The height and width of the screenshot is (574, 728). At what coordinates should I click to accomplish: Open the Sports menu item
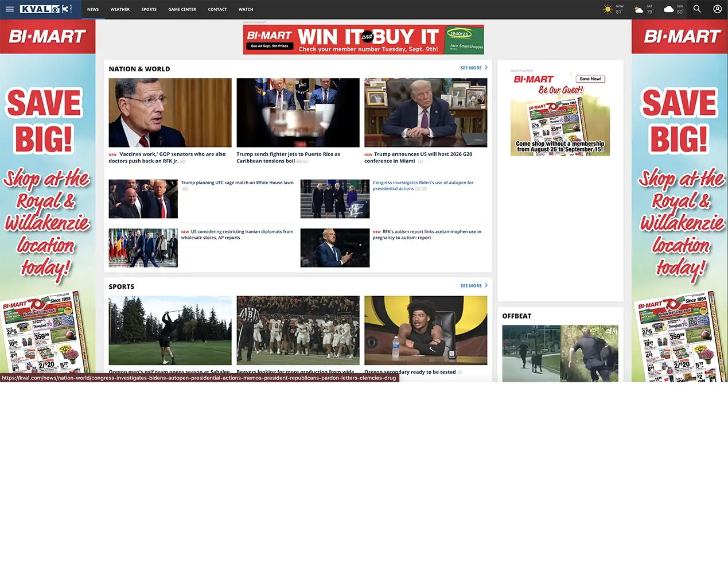coord(149,9)
